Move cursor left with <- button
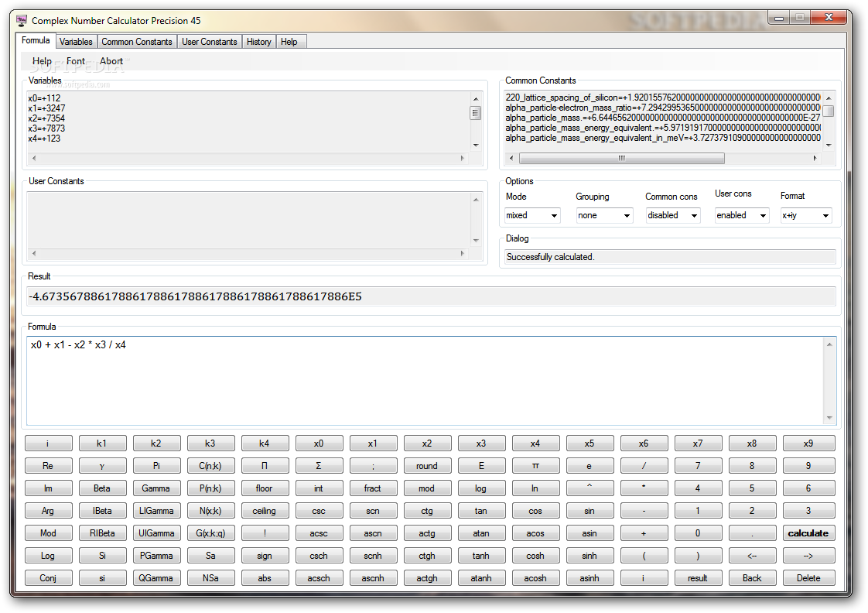 point(752,556)
